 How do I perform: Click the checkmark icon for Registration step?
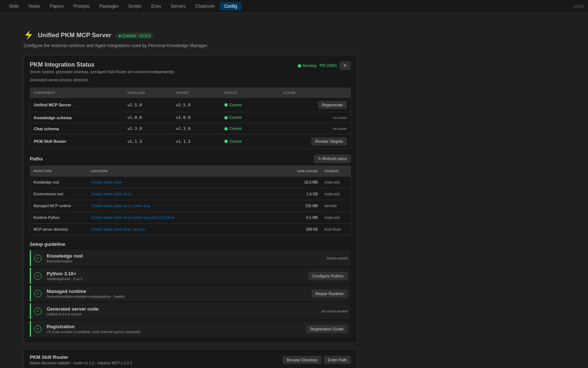[38, 329]
